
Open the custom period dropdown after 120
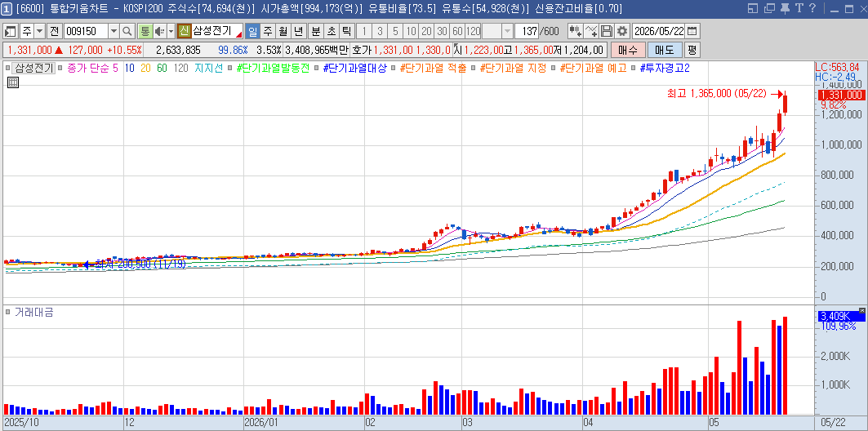point(508,31)
